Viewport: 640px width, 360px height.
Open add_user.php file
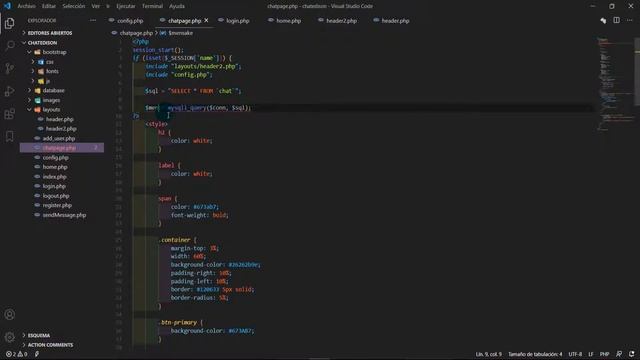[x=59, y=138]
